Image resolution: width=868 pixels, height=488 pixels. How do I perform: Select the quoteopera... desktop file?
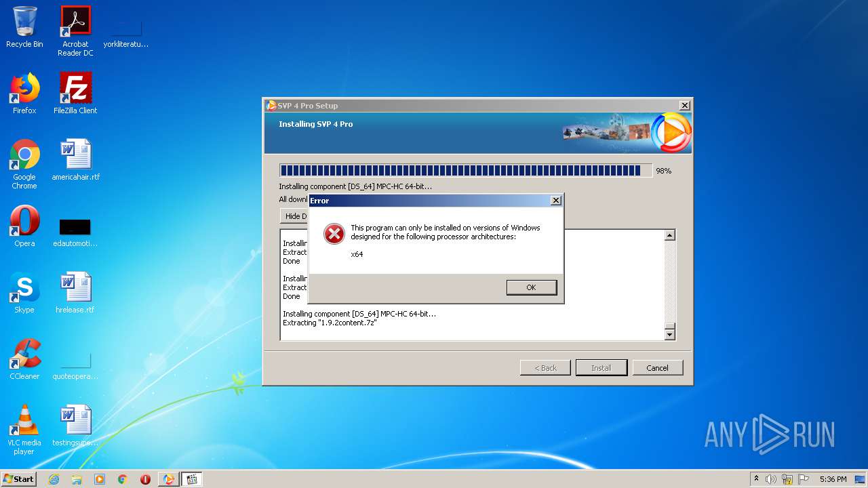75,366
